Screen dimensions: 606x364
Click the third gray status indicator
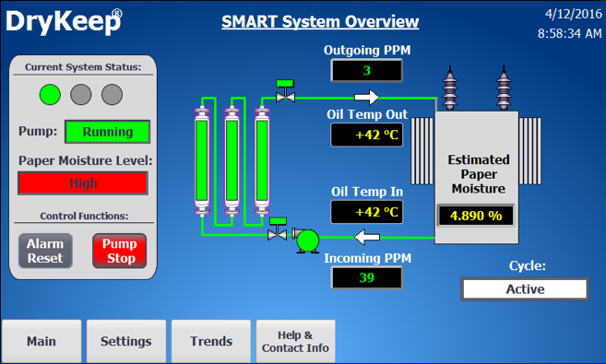click(113, 95)
